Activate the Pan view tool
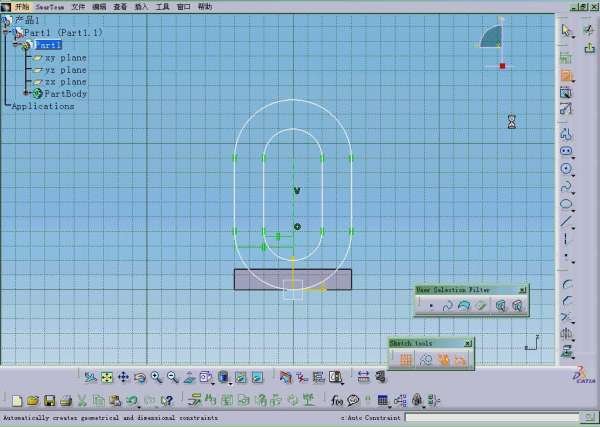 coord(123,377)
